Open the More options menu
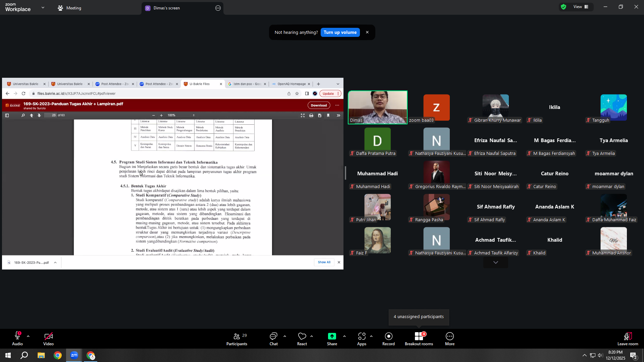The image size is (644, 362). pos(450,339)
